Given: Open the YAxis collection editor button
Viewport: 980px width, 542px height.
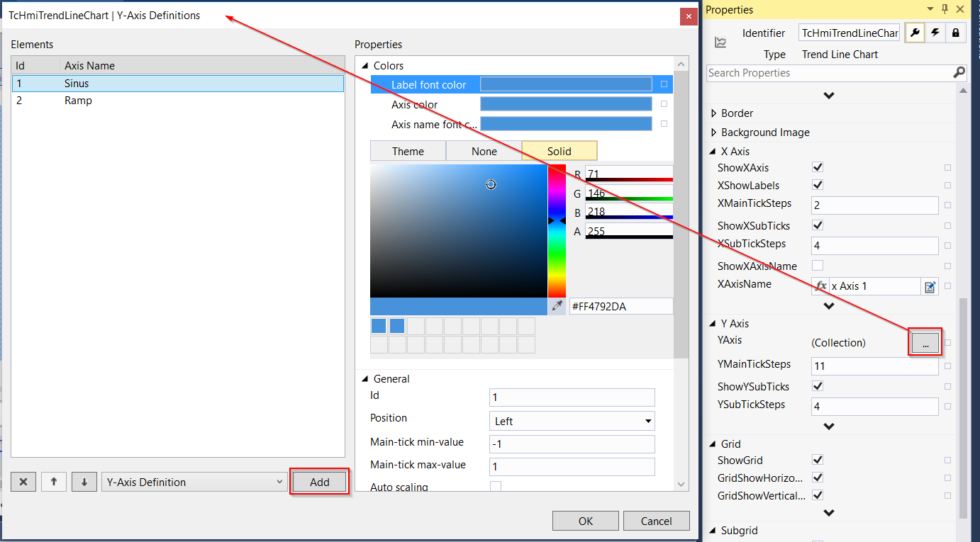Looking at the screenshot, I should tap(925, 342).
